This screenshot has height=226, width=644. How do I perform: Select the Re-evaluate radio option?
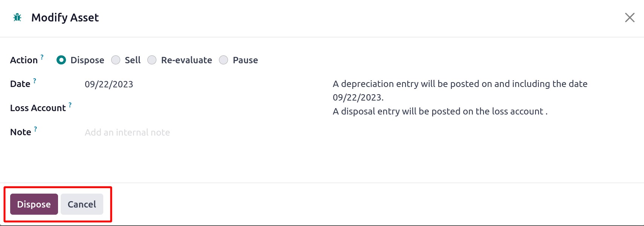point(152,60)
